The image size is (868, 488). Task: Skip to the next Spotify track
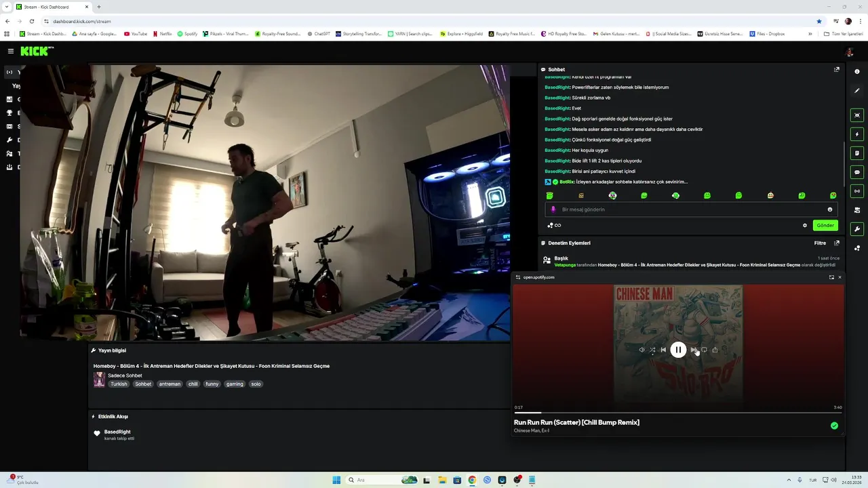tap(693, 350)
